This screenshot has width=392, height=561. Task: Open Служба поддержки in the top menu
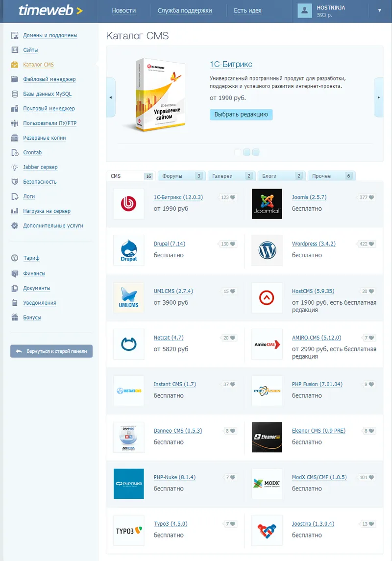[185, 10]
